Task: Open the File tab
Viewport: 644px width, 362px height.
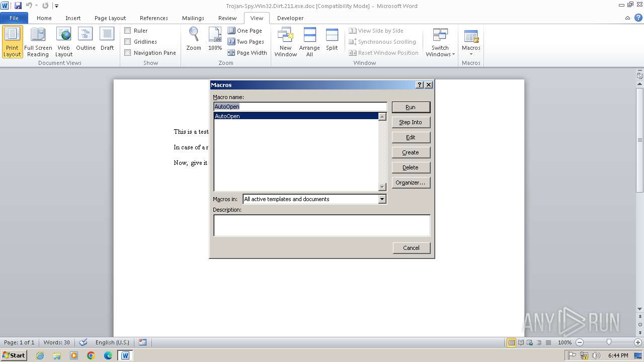Action: [14, 18]
